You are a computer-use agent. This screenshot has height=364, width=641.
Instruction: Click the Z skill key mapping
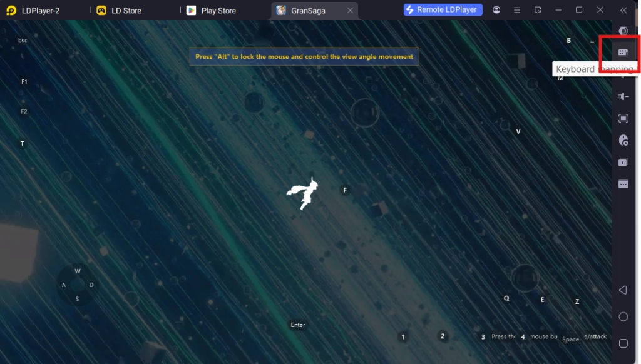coord(577,301)
